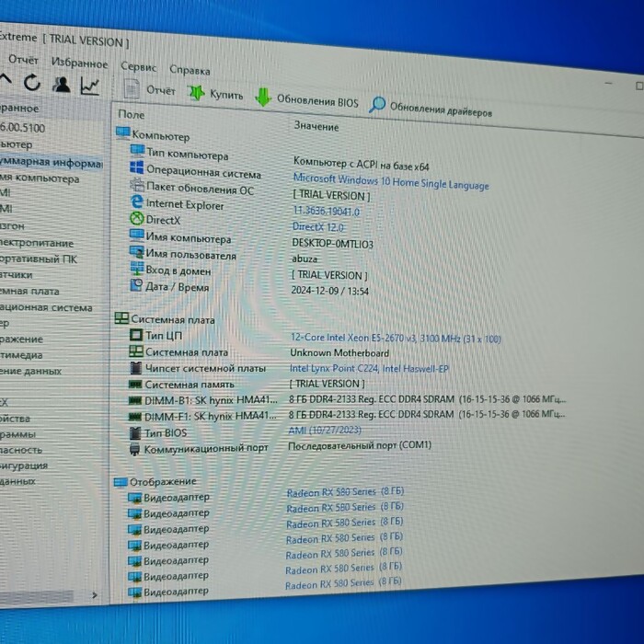
Task: Click the DIMM-F1 memory icon
Action: [x=134, y=417]
